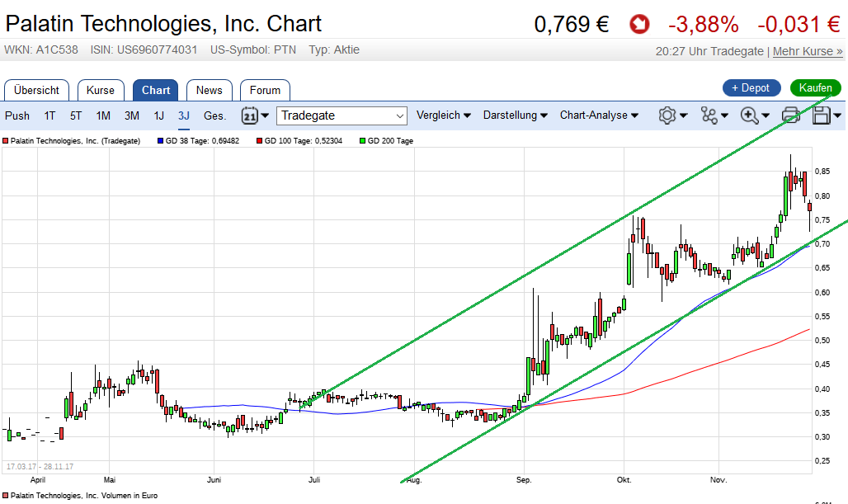
Task: Follow the Mehr Kurse link
Action: click(808, 51)
